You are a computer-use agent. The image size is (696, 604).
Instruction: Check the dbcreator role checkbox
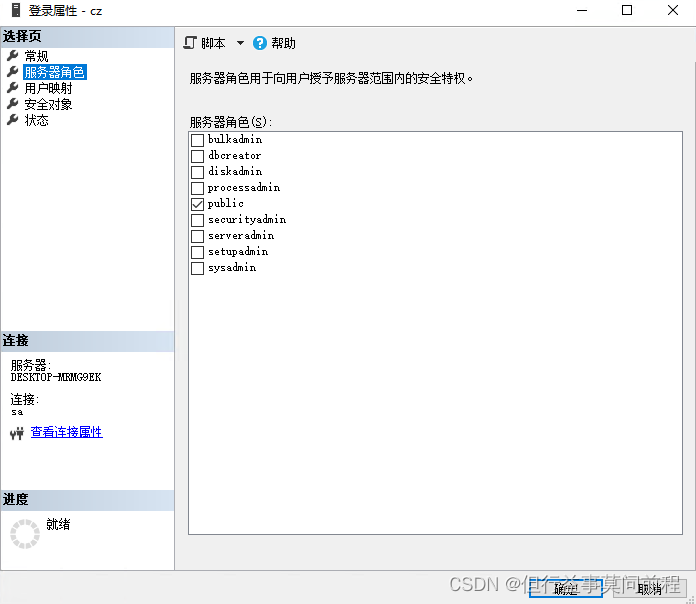pyautogui.click(x=197, y=156)
